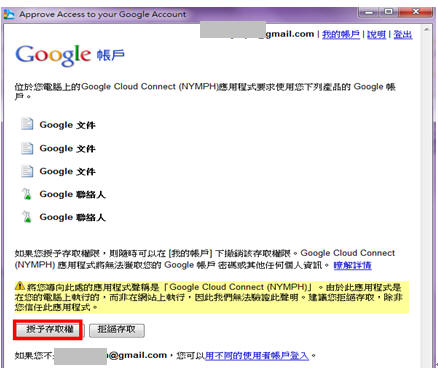The image size is (438, 373).
Task: Open the 瞭解詳情 learn more link
Action: [x=352, y=265]
